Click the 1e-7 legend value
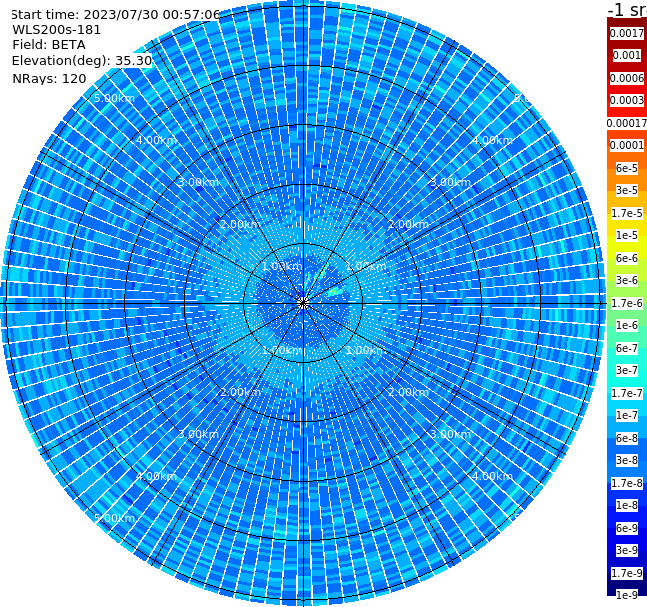Viewport: 647px width, 607px height. click(627, 415)
